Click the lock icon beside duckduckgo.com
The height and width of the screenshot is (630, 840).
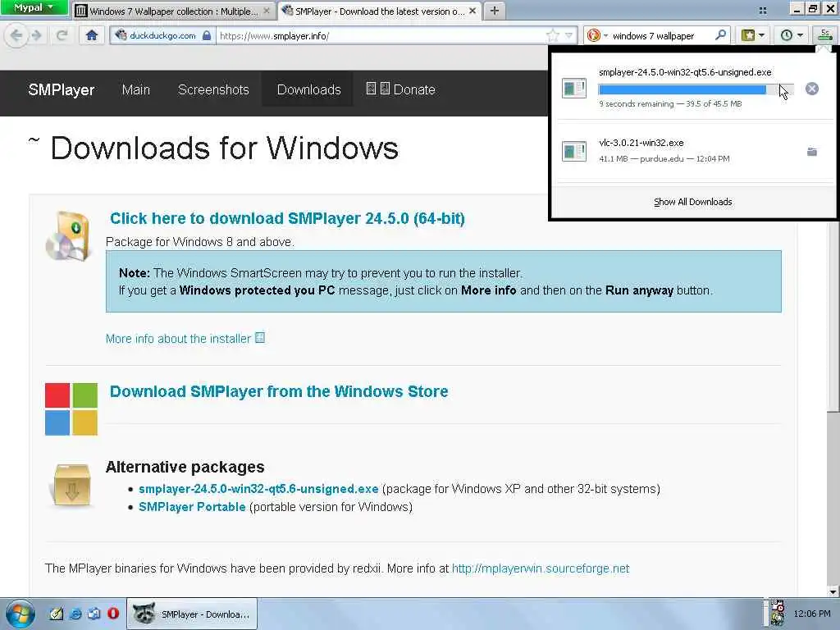pyautogui.click(x=207, y=36)
